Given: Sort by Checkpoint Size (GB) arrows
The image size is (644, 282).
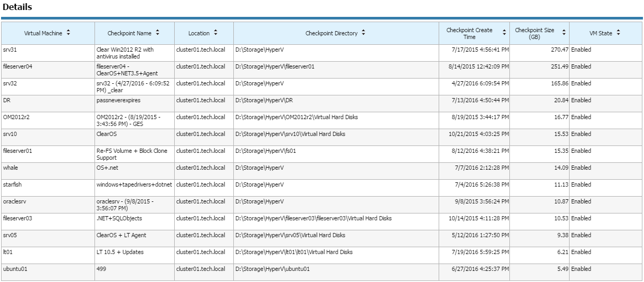Looking at the screenshot, I should (564, 33).
